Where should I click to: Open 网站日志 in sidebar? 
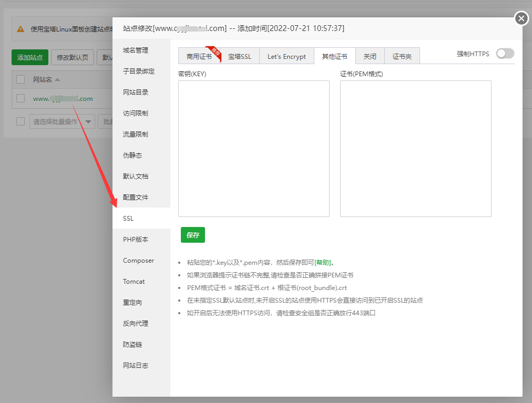click(x=141, y=366)
